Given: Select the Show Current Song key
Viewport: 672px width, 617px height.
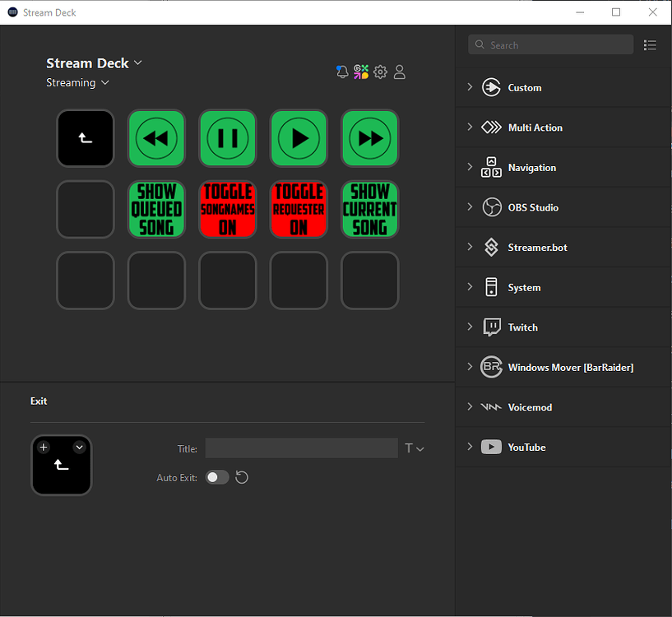Looking at the screenshot, I should pyautogui.click(x=370, y=209).
